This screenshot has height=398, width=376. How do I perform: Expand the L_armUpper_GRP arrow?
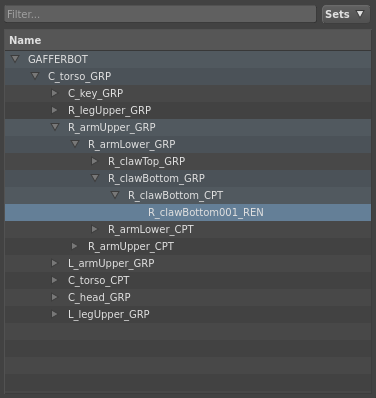pos(54,263)
